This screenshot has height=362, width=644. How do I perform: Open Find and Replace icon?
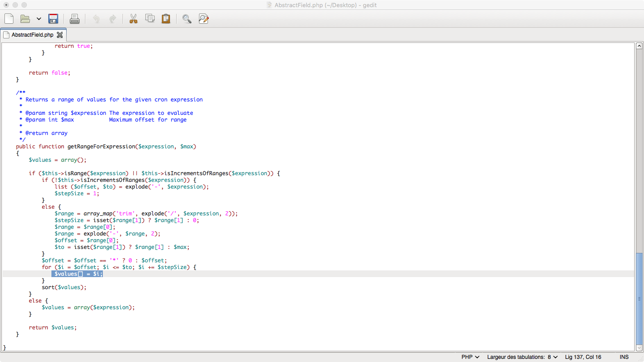click(x=203, y=19)
